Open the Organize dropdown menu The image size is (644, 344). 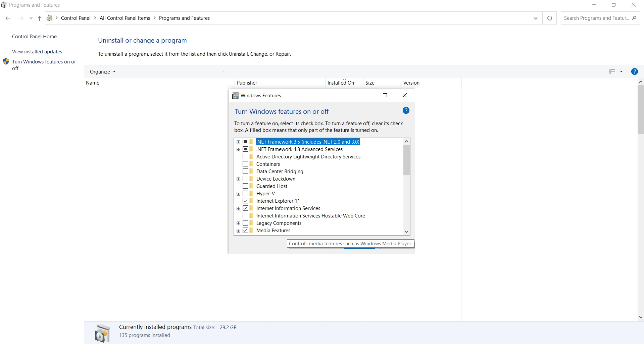[x=103, y=71]
